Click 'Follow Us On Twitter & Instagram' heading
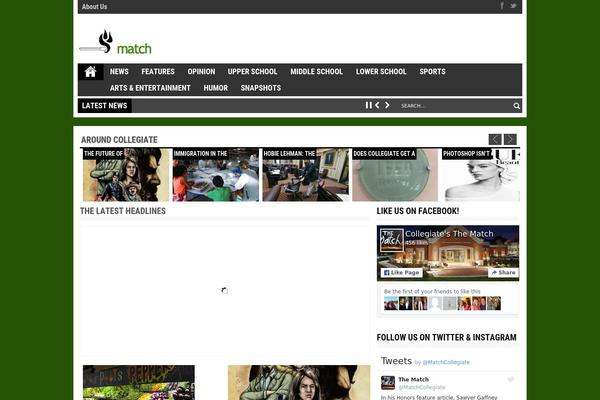The height and width of the screenshot is (400, 600). [x=447, y=337]
